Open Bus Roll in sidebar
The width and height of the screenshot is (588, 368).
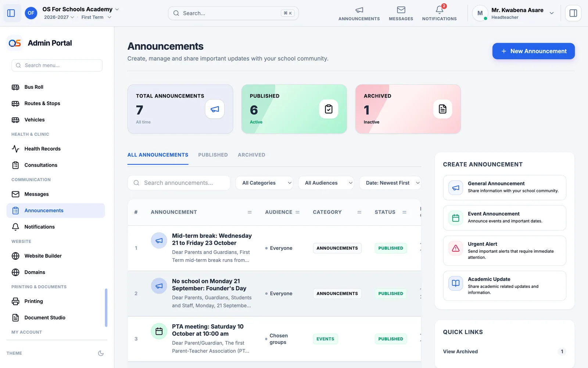coord(56,87)
